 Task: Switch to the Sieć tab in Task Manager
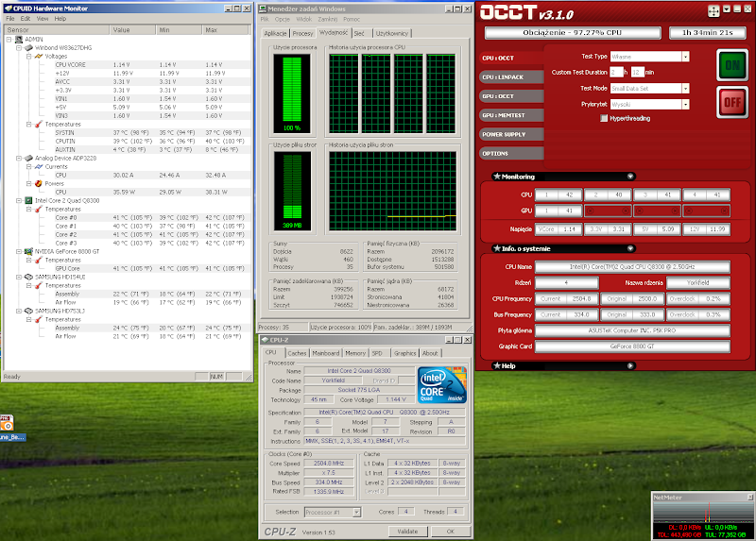tap(359, 33)
